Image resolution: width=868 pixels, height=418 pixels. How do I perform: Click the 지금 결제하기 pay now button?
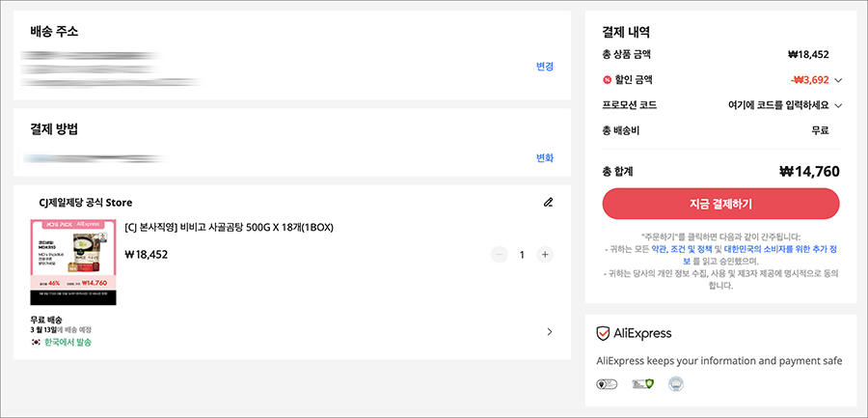tap(720, 204)
